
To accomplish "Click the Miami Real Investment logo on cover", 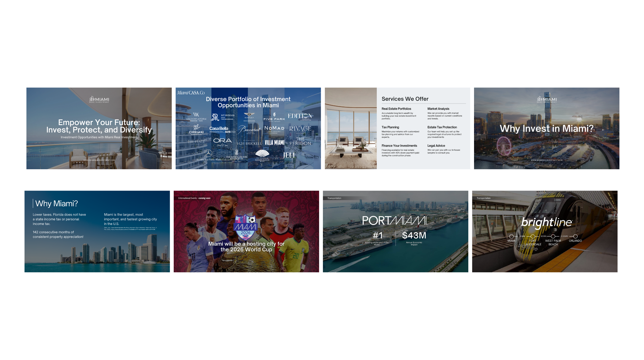I will [x=99, y=100].
